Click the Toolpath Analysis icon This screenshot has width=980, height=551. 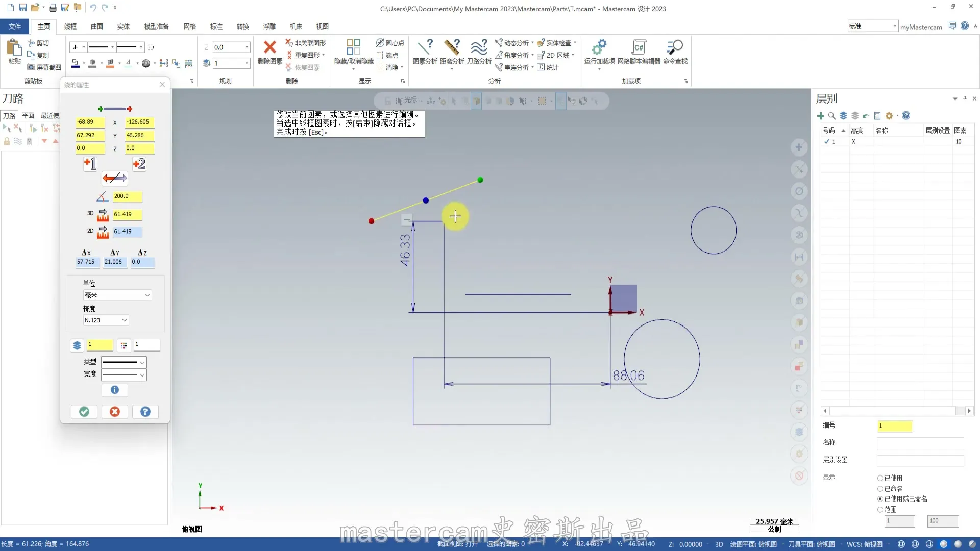(479, 47)
